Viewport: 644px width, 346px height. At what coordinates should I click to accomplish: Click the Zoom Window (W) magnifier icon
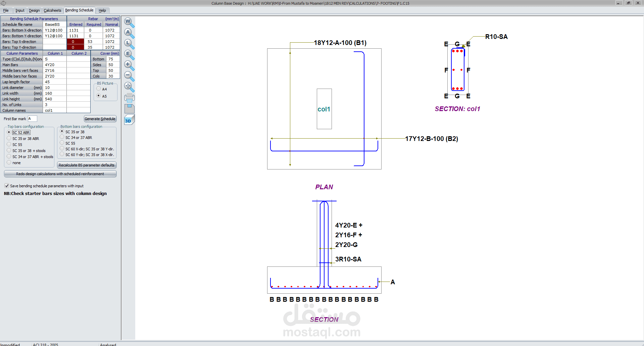click(x=129, y=23)
